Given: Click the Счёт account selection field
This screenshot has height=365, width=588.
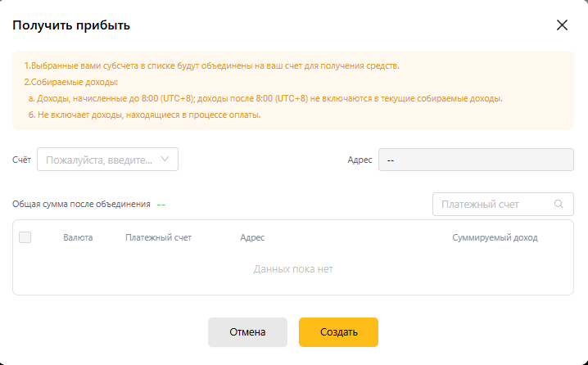Looking at the screenshot, I should pos(100,160).
